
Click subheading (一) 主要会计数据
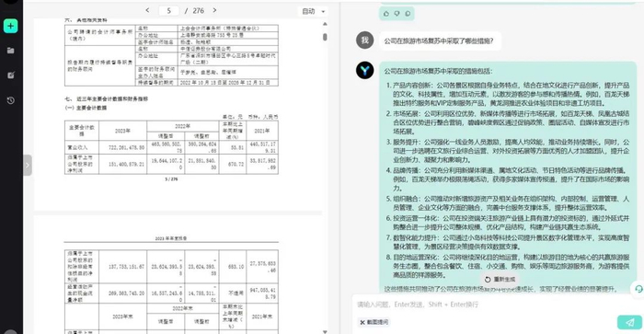coord(86,108)
